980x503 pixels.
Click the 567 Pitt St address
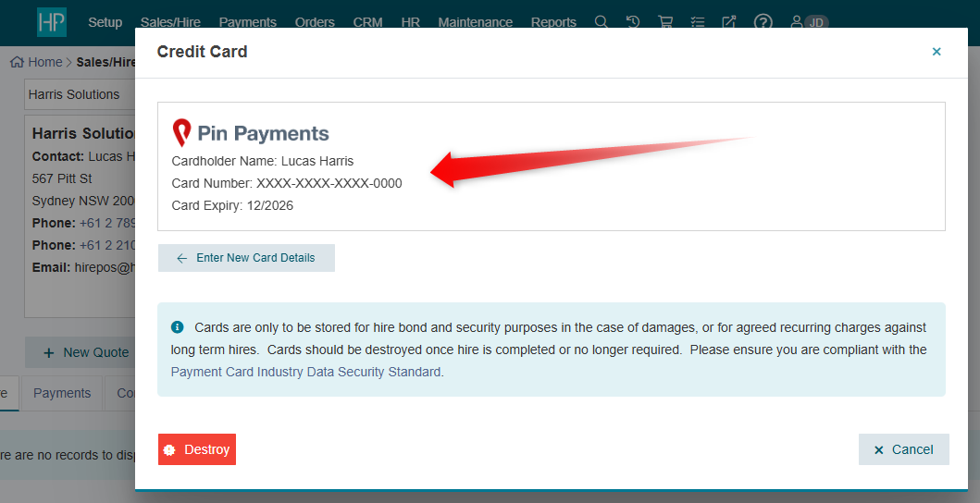click(x=62, y=178)
